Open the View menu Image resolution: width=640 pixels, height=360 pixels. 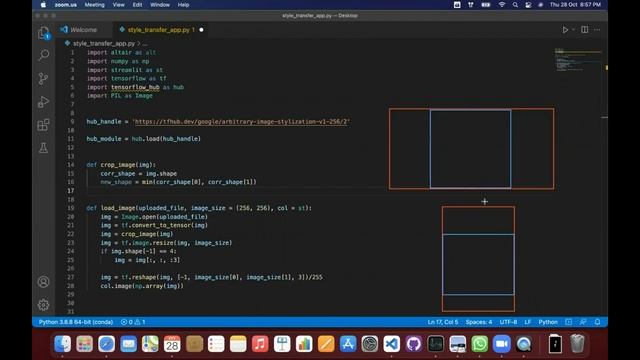pos(118,5)
